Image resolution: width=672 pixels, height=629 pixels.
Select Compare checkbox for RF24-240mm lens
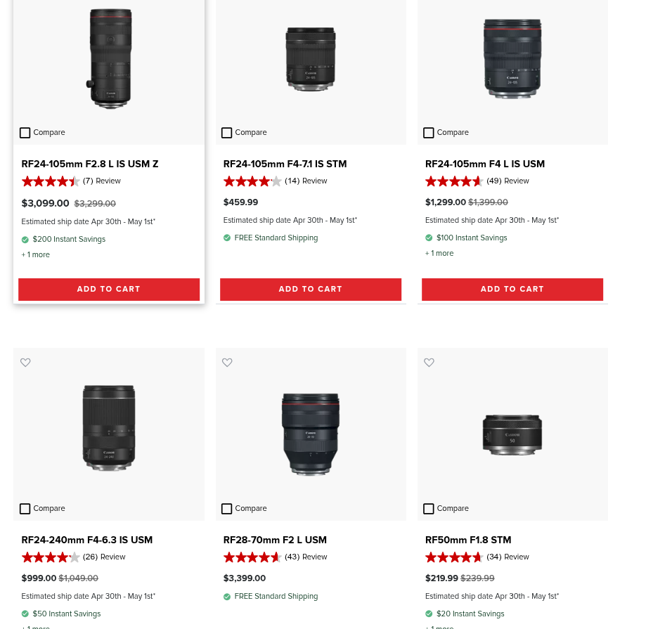tap(25, 509)
